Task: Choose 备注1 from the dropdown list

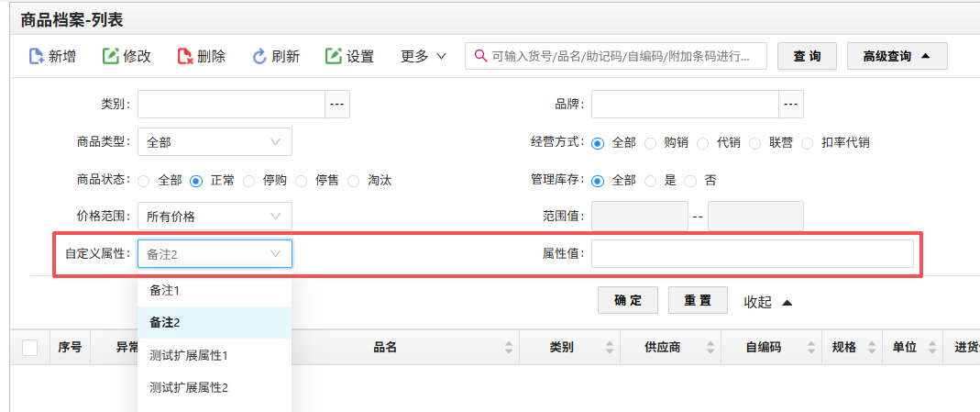Action: tap(165, 290)
